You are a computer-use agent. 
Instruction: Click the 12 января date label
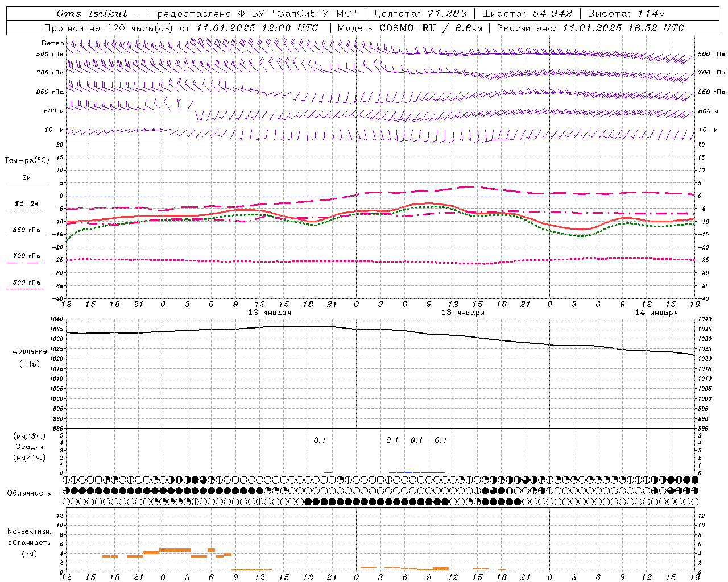tap(270, 313)
